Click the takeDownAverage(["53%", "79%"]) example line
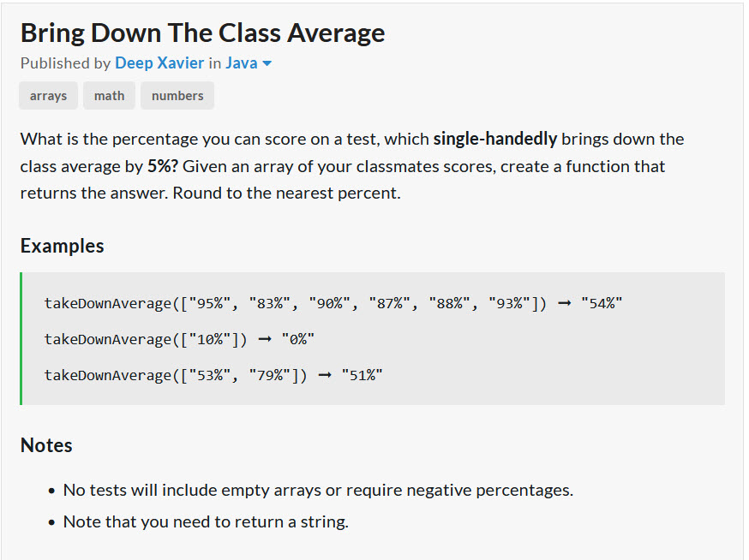Image resolution: width=749 pixels, height=560 pixels. pos(213,375)
